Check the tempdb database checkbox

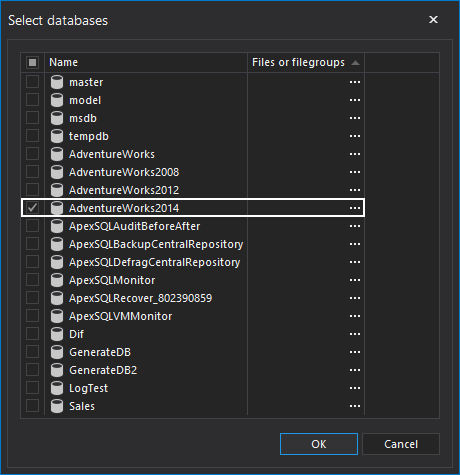[x=32, y=136]
